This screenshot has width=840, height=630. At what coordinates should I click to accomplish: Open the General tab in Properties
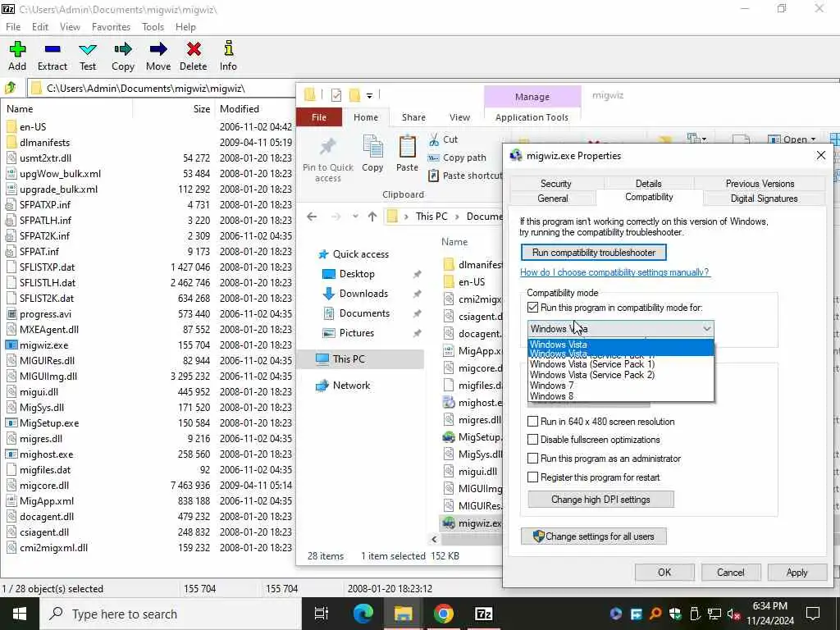pyautogui.click(x=553, y=199)
